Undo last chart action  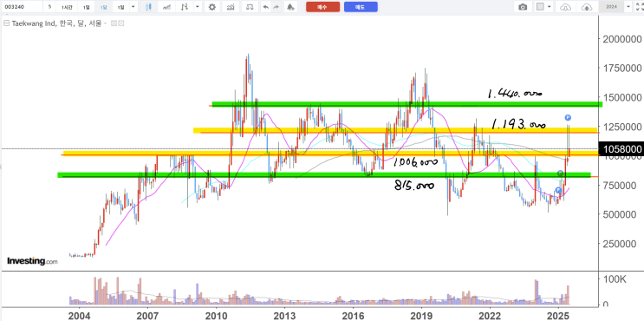pyautogui.click(x=266, y=7)
